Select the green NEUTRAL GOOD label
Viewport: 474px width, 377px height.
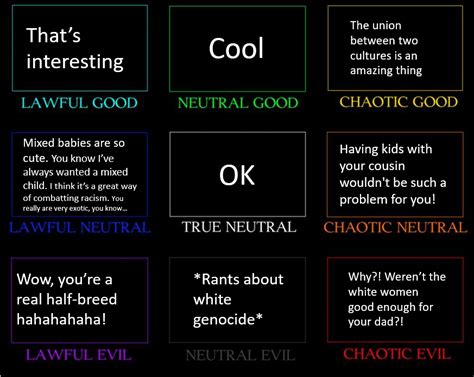coord(238,103)
